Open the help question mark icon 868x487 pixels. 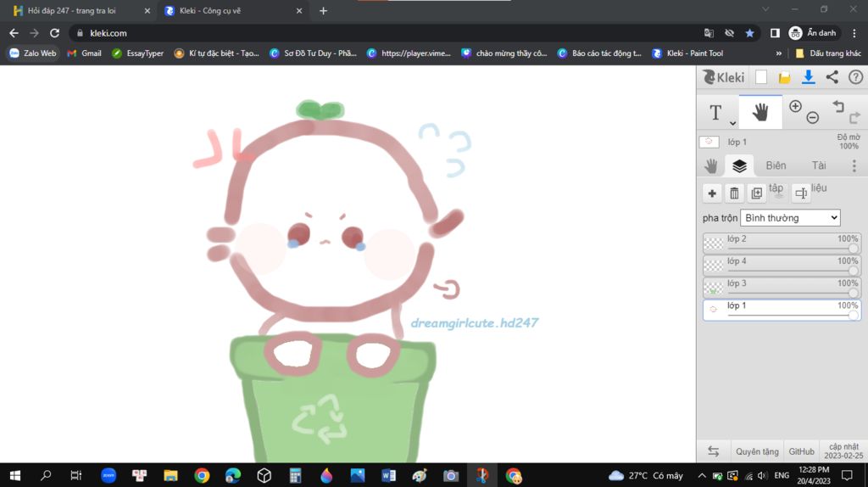point(855,77)
